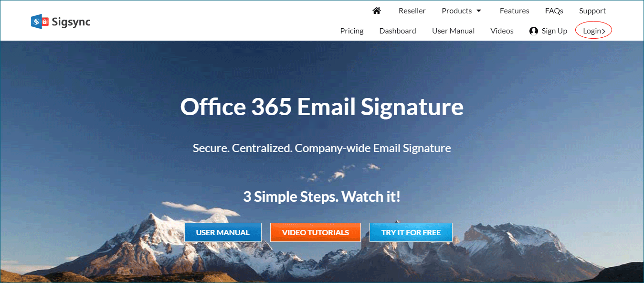This screenshot has width=644, height=283.
Task: Open the Reseller page
Action: 412,11
